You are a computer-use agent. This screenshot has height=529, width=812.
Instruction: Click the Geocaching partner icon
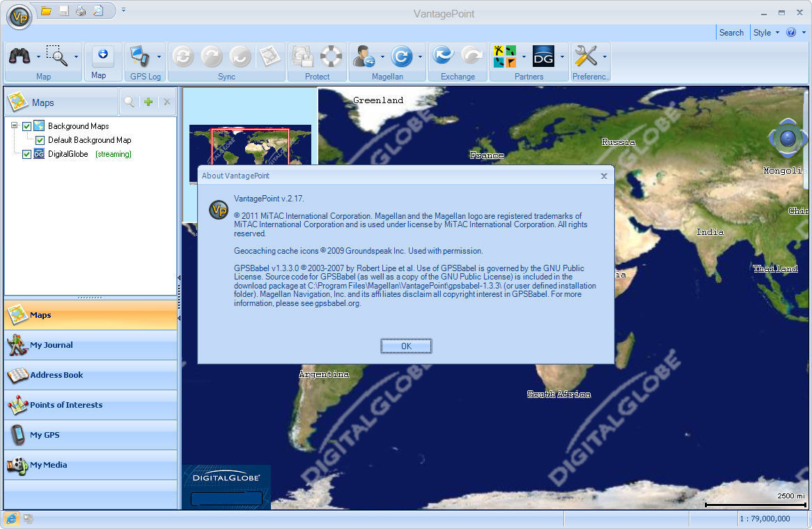[505, 56]
